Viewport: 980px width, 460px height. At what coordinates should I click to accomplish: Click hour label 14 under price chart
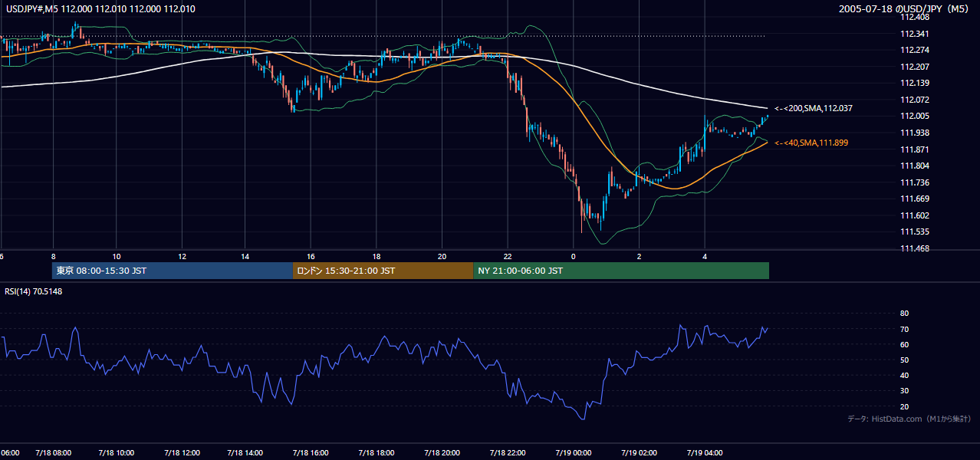pyautogui.click(x=245, y=256)
